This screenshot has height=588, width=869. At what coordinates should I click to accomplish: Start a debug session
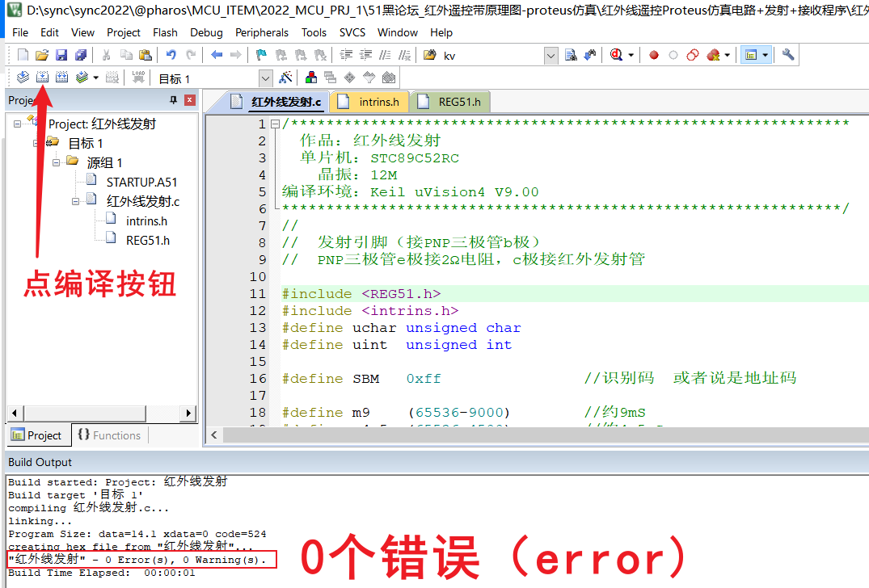pyautogui.click(x=615, y=54)
